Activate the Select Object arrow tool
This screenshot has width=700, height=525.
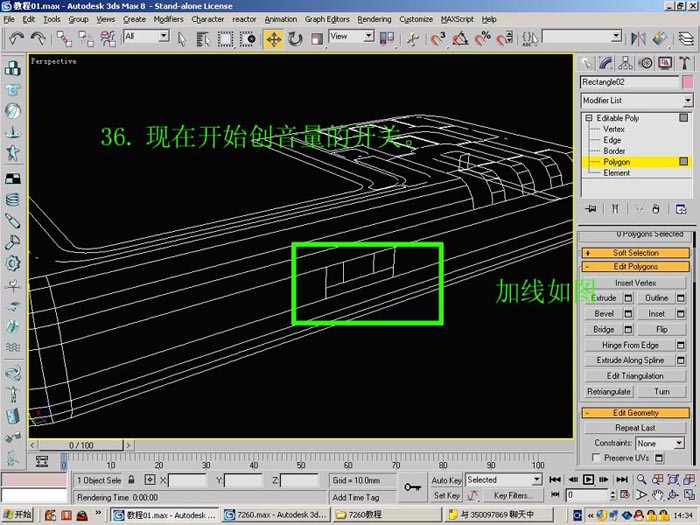coord(182,39)
